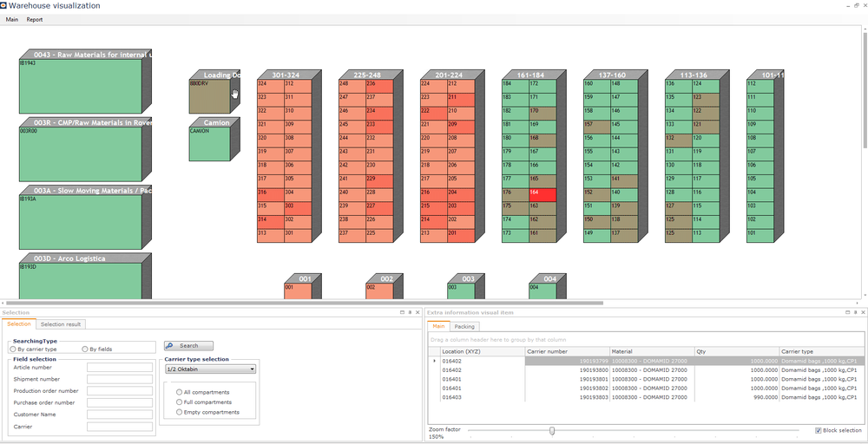Image resolution: width=868 pixels, height=444 pixels.
Task: Click compartment 324 in rack 301-324
Action: (x=271, y=86)
